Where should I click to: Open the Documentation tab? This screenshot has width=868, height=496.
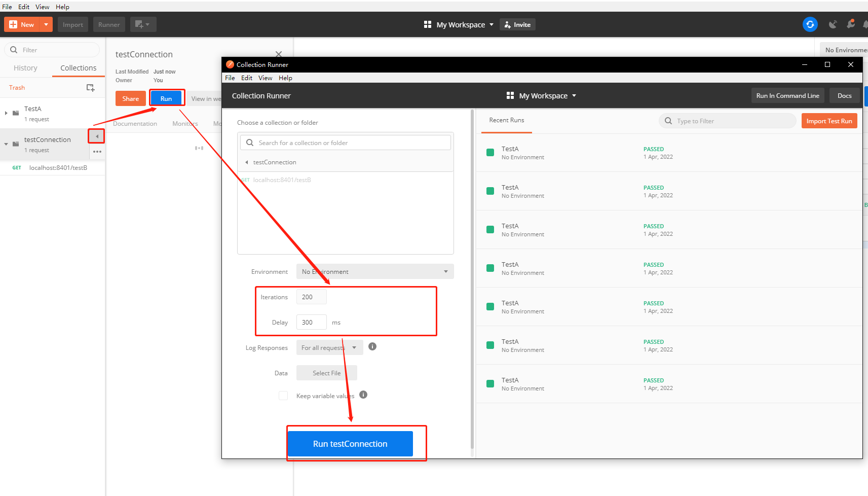pos(135,124)
